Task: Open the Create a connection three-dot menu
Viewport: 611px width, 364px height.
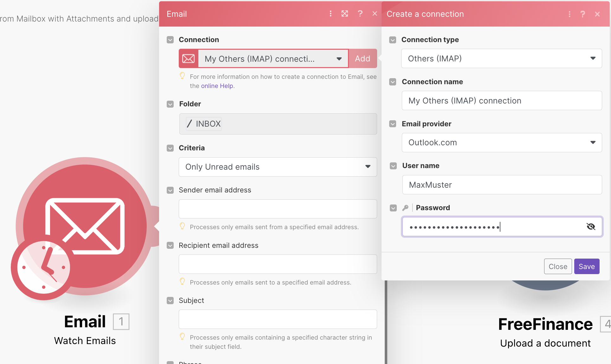Action: coord(569,14)
